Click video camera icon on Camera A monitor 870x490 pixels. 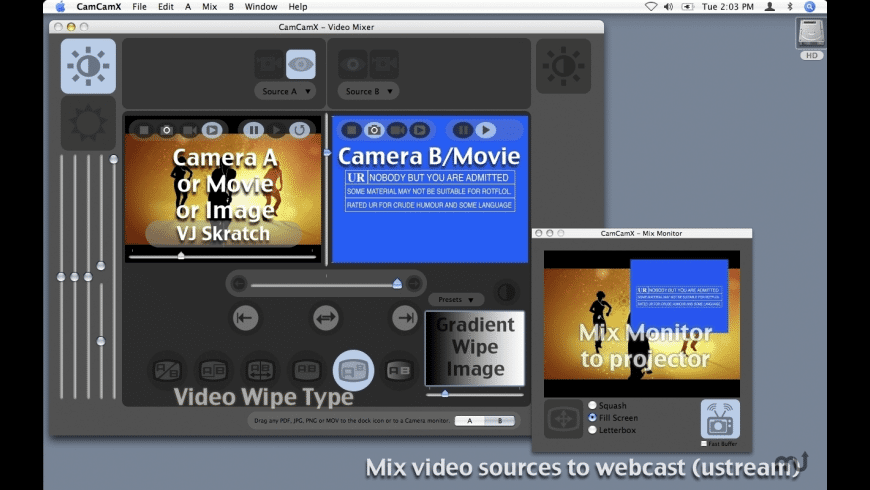click(x=189, y=130)
